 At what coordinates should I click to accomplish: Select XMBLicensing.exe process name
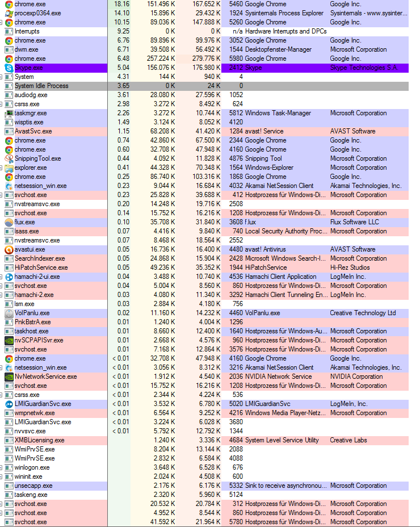coord(39,440)
